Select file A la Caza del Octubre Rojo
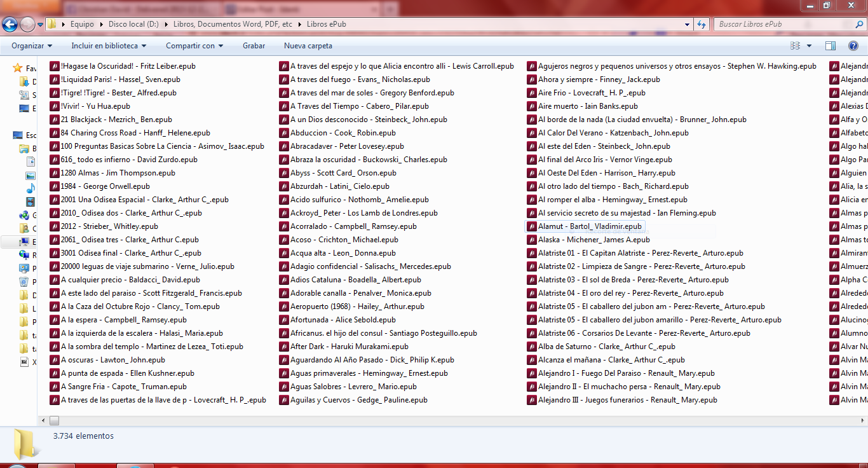Viewport: 868px width, 468px height. coord(135,306)
